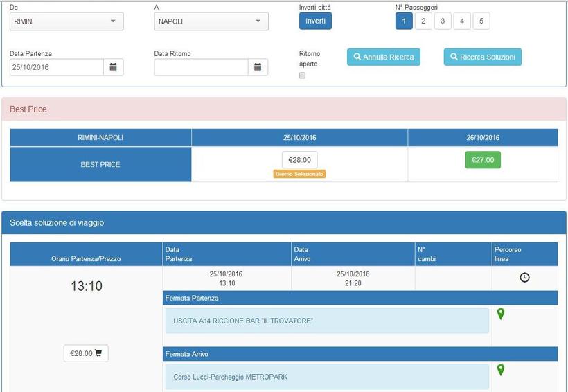Open the Data Ritorno calendar picker
Screen dimensions: 568x392
[x=257, y=67]
